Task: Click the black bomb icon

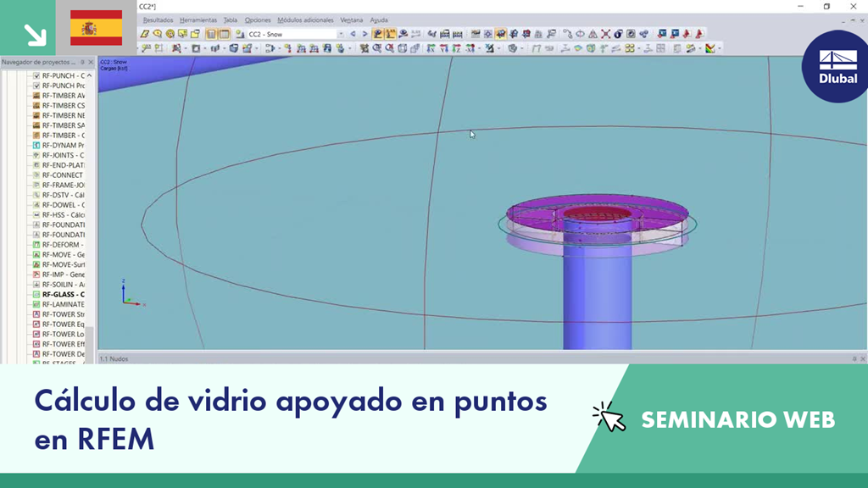Action: (x=618, y=34)
